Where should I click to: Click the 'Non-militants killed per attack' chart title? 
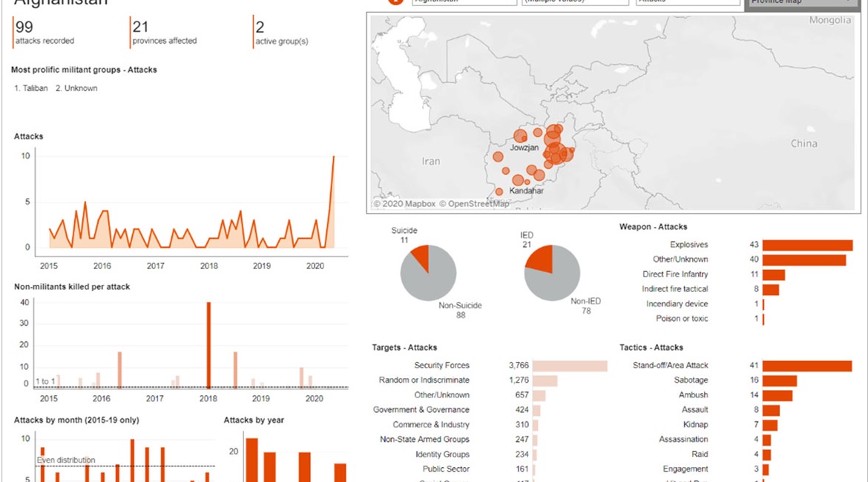[72, 287]
